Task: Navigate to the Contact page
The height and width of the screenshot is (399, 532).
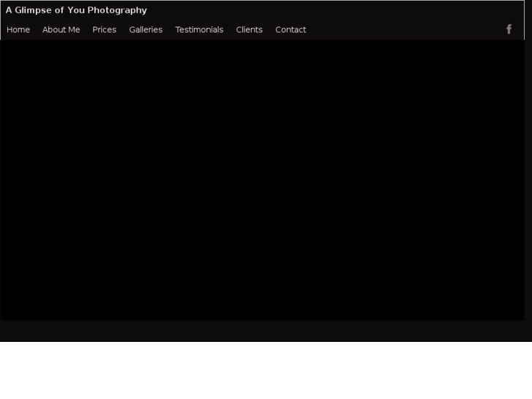Action: point(291,30)
